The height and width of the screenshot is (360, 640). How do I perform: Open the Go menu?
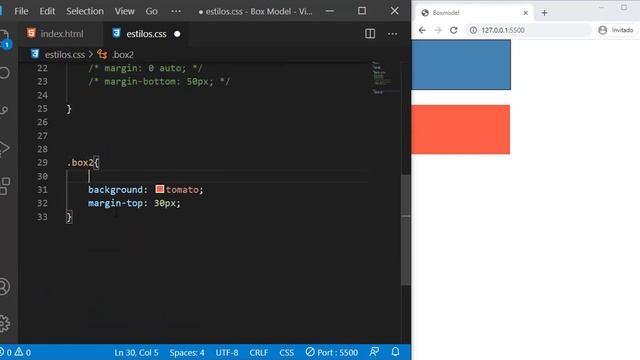click(151, 11)
